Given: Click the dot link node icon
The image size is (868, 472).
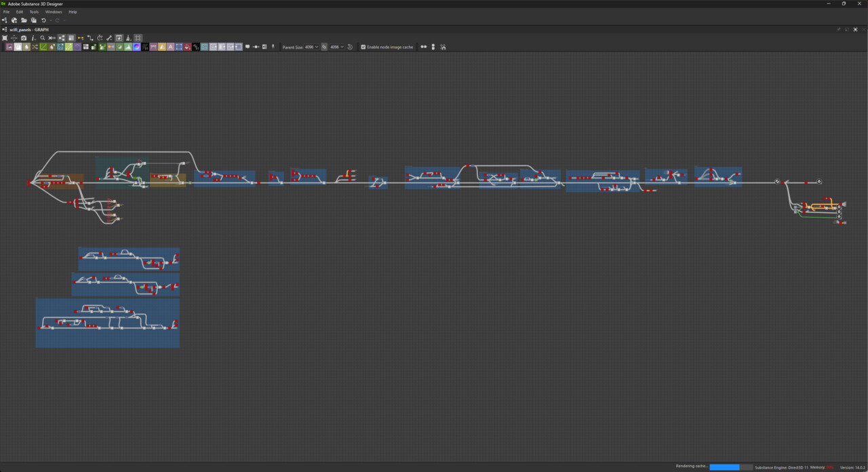Looking at the screenshot, I should click(256, 47).
